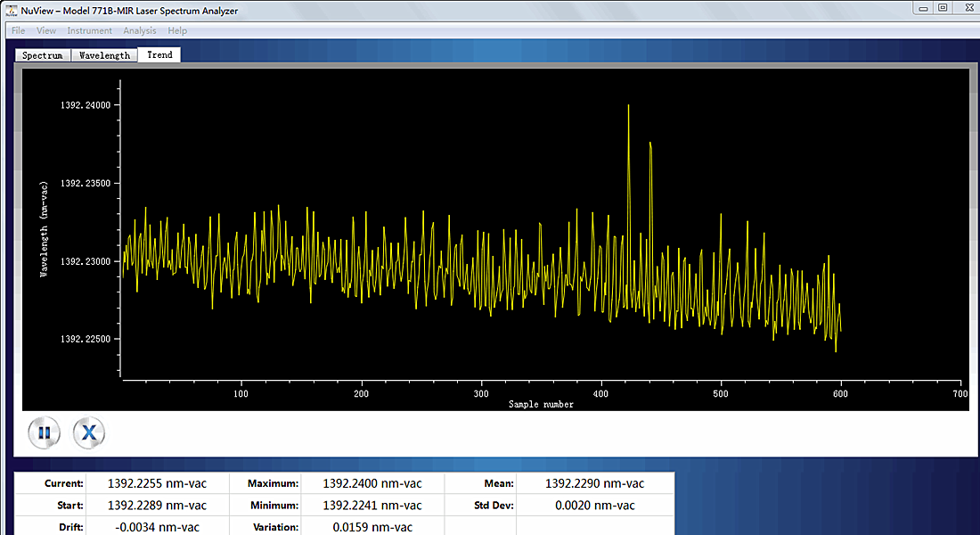The image size is (980, 535).
Task: Open the View menu
Action: (x=46, y=30)
